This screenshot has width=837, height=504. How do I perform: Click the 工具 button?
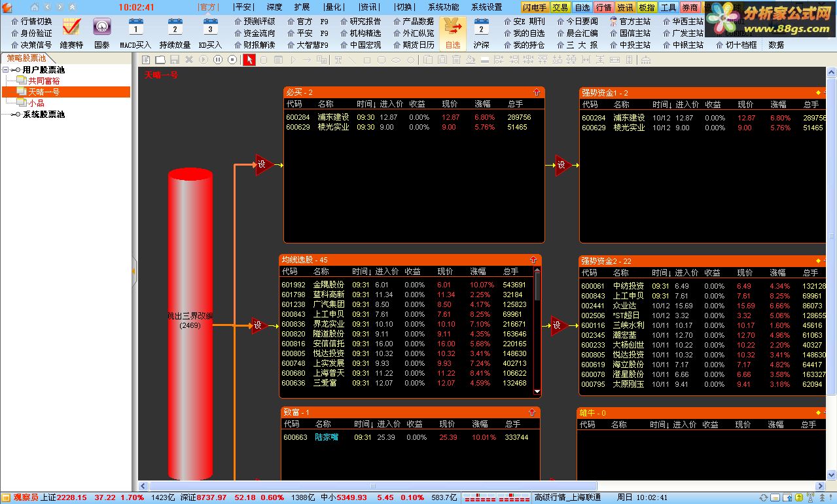[668, 8]
